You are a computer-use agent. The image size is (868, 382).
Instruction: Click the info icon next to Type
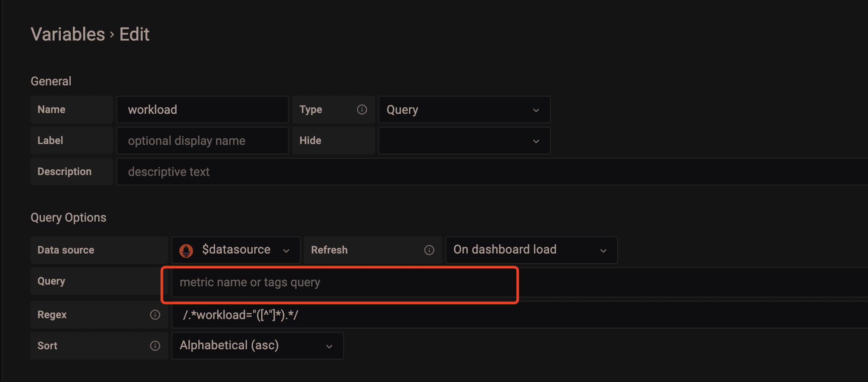[362, 110]
